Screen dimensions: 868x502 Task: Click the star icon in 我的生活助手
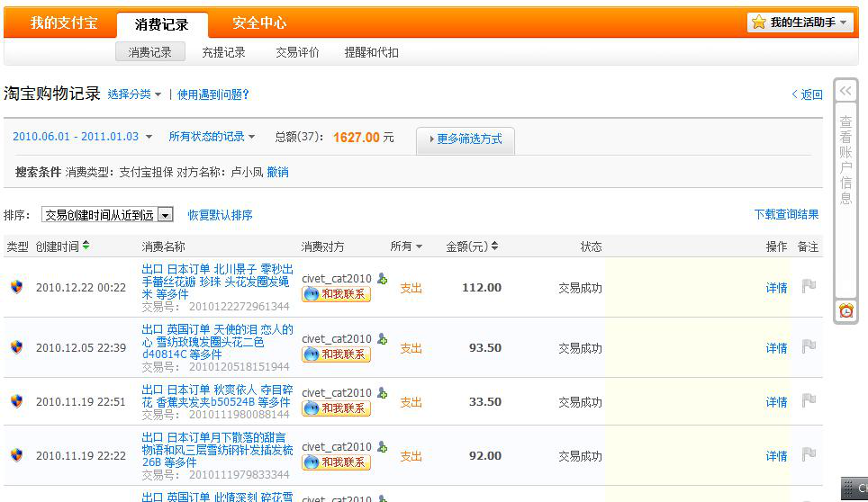coord(759,22)
